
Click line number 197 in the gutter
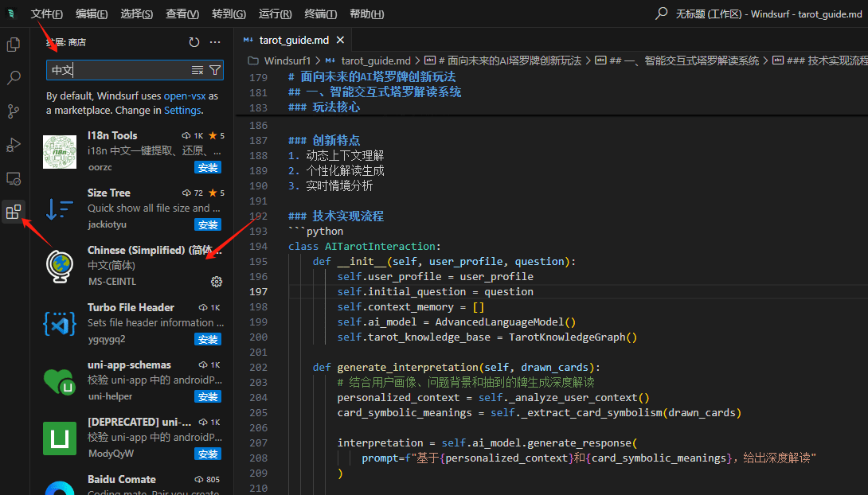click(259, 291)
